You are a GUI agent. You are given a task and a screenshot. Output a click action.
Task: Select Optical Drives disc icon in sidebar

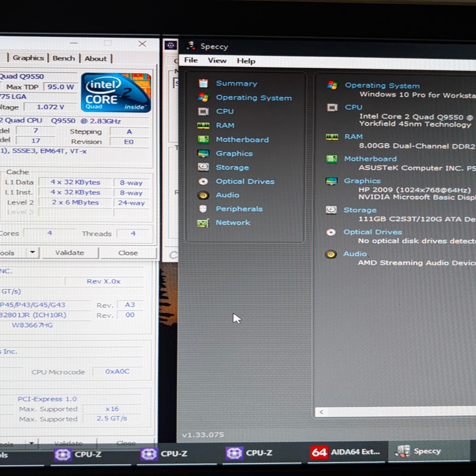click(x=203, y=181)
